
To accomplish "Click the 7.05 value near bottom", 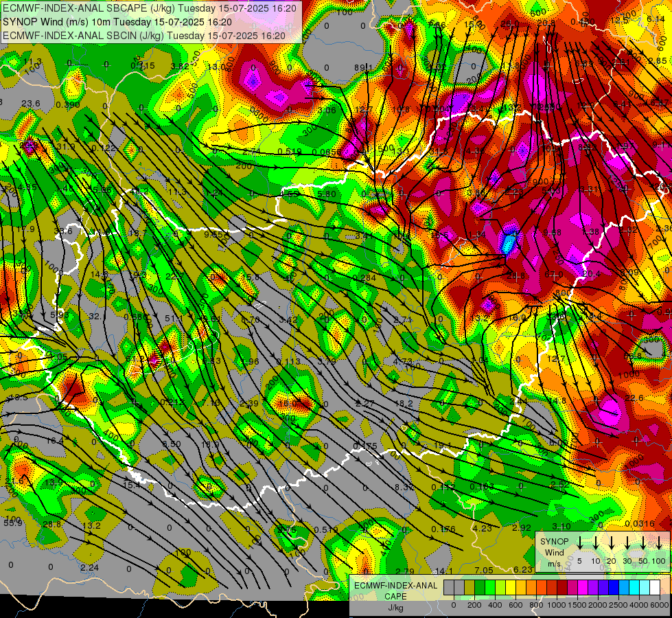I will click(x=483, y=570).
